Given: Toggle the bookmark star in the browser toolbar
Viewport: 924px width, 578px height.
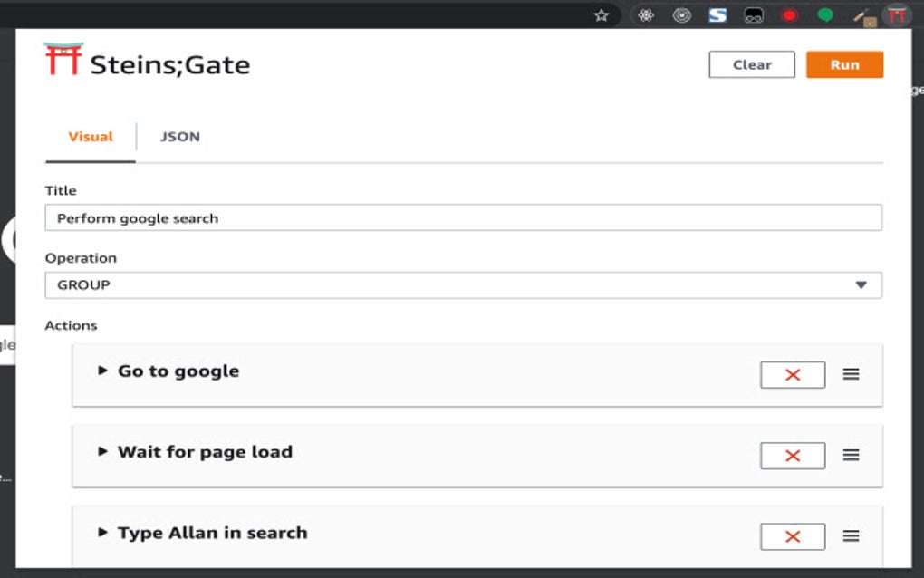Looking at the screenshot, I should coord(602,14).
